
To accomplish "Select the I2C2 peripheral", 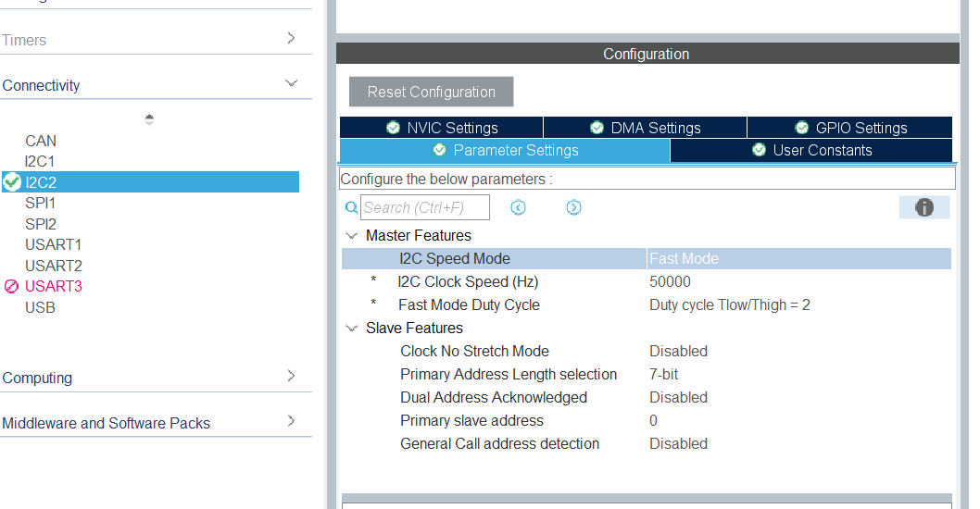I will (x=150, y=182).
